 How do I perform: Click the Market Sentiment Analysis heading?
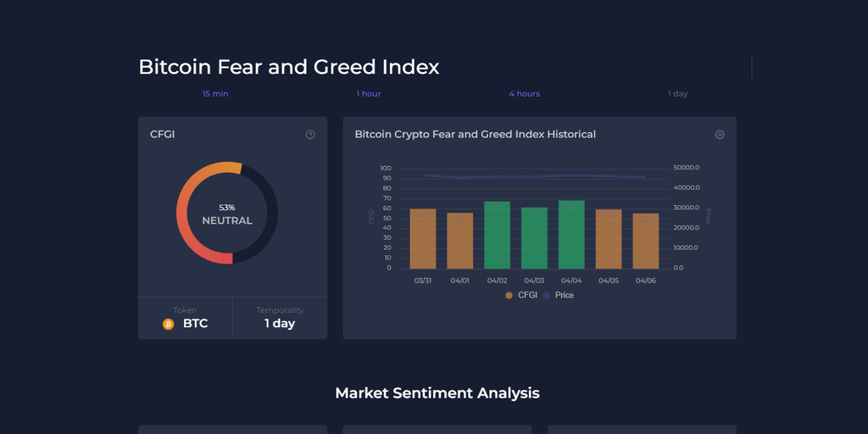click(x=437, y=393)
